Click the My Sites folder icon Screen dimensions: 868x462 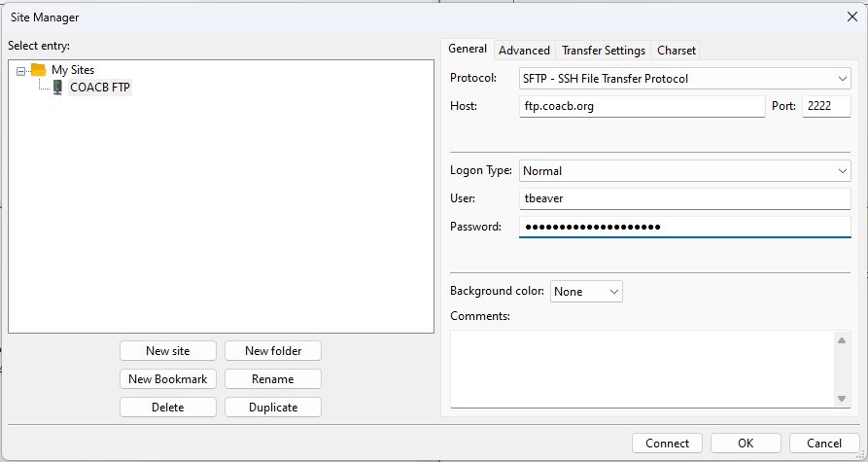pos(38,70)
